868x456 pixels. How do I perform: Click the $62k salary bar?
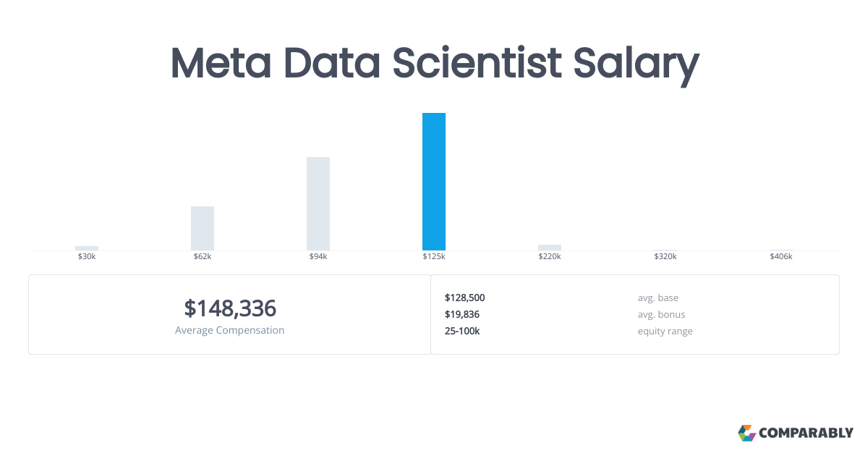pos(203,228)
